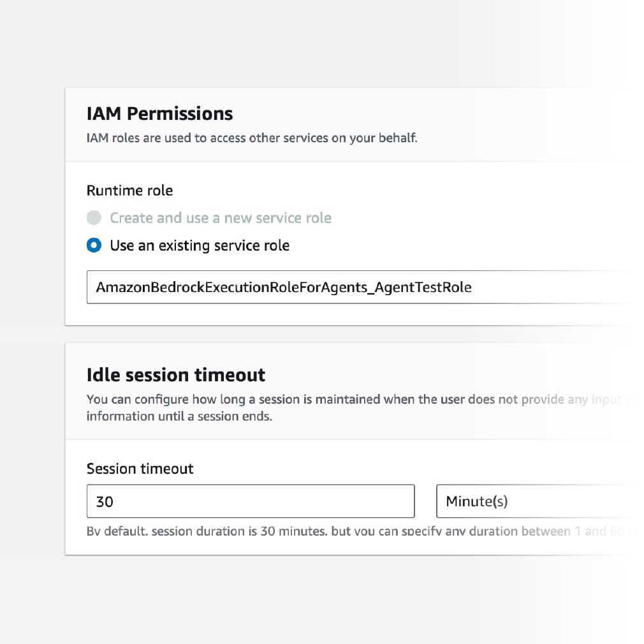This screenshot has height=644, width=644.
Task: Click the 'Create and use a new service role' label text
Action: tap(221, 218)
